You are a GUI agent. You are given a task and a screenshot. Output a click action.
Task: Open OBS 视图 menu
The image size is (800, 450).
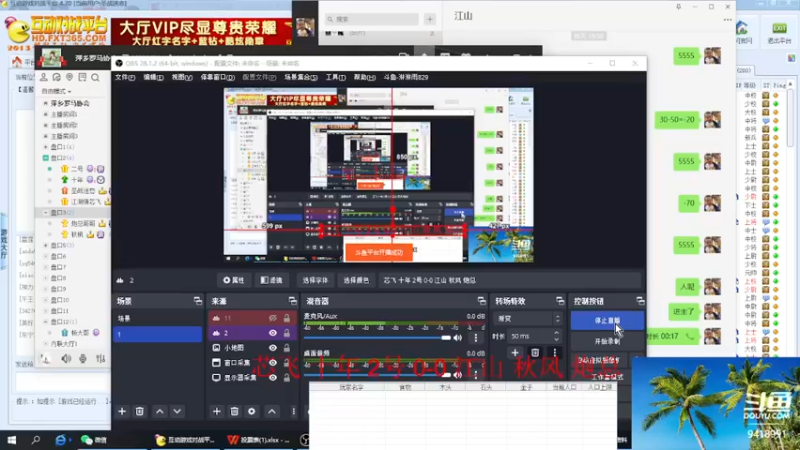click(182, 78)
